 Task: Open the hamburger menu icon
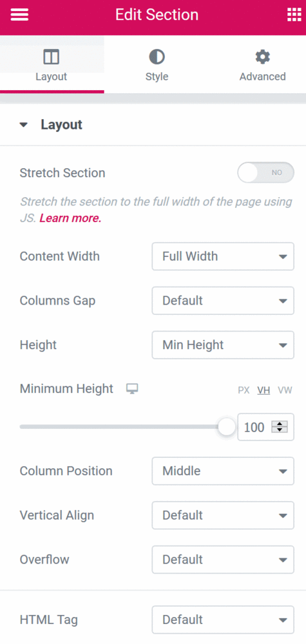(19, 15)
